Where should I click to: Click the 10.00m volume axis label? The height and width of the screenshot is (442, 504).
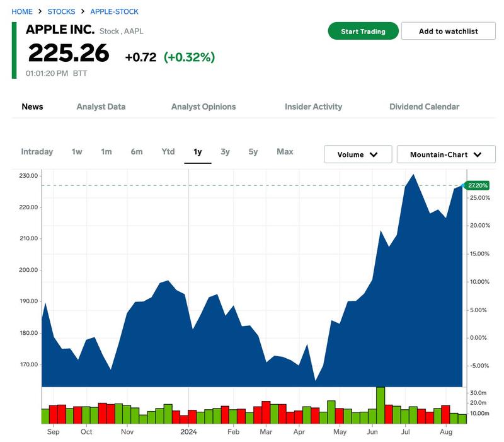click(479, 413)
